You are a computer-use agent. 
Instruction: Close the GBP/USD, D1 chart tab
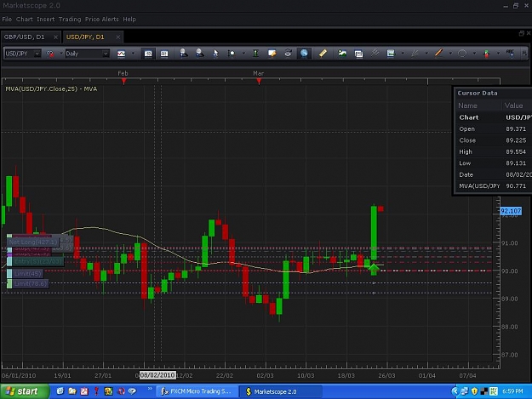tap(55, 37)
